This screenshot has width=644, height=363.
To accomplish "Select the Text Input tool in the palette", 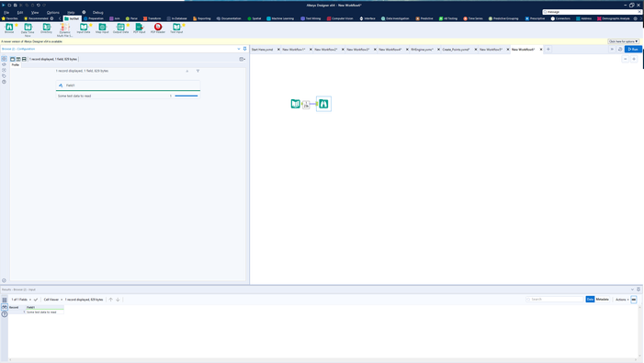I will pyautogui.click(x=176, y=28).
